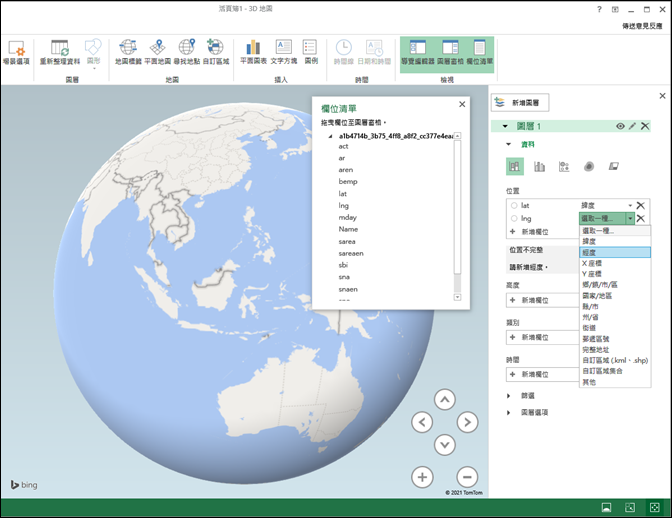The width and height of the screenshot is (672, 518).
Task: Switch to 平面地圖 (Flat Map)
Action: (x=157, y=52)
